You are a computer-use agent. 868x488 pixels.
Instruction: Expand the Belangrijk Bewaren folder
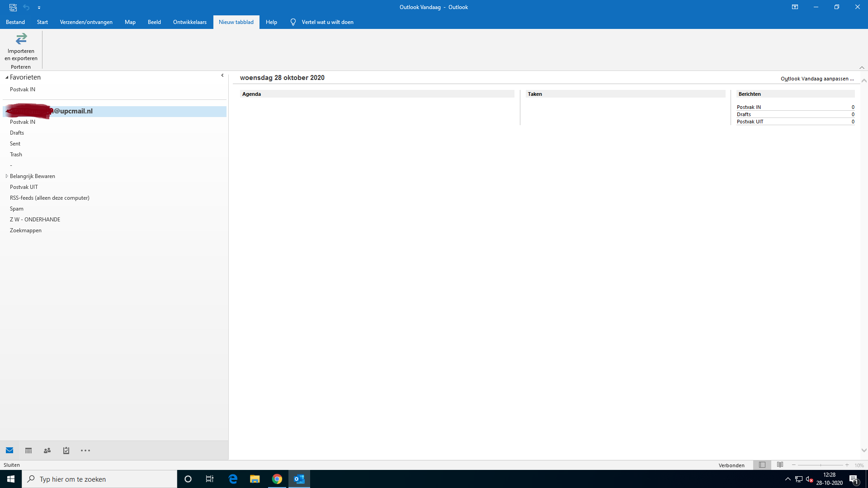pyautogui.click(x=7, y=176)
